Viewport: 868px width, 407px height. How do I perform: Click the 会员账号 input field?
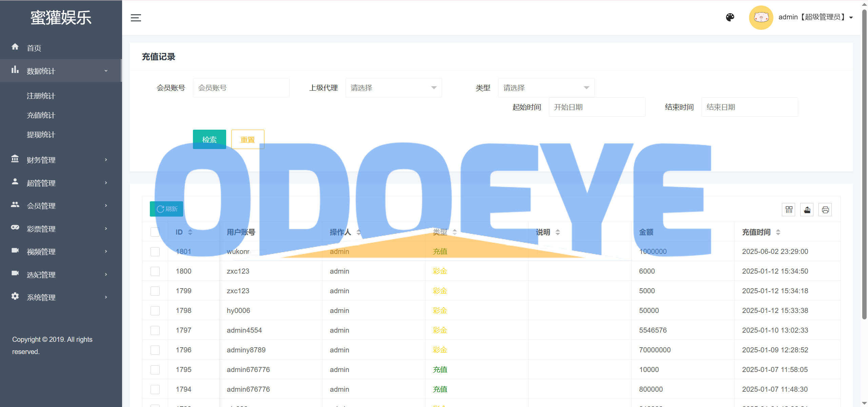point(241,88)
